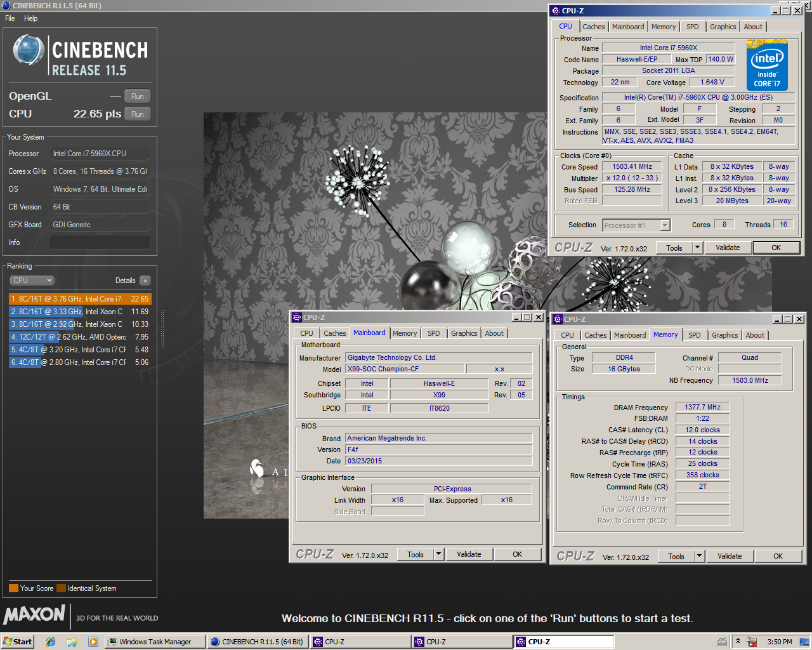Click the ranking panel splitter handle
This screenshot has height=650, width=812.
click(163, 329)
